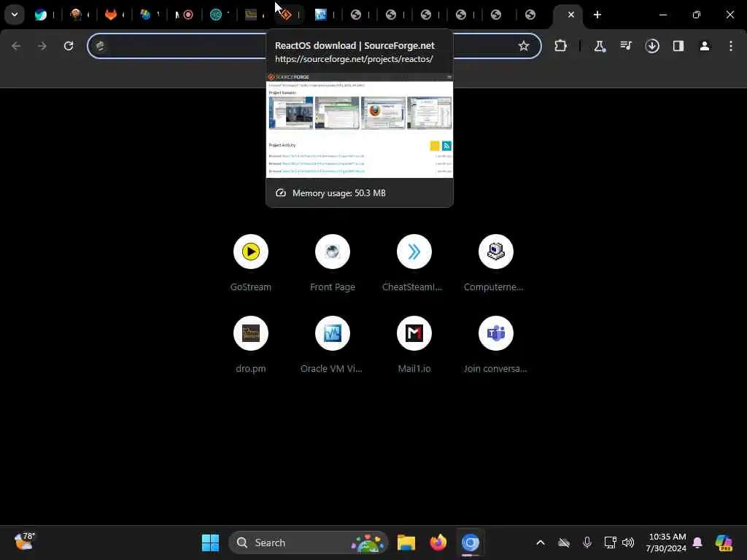Screen dimensions: 747x560
Task: Open the Join conversa... Teams shortcut
Action: pos(495,344)
